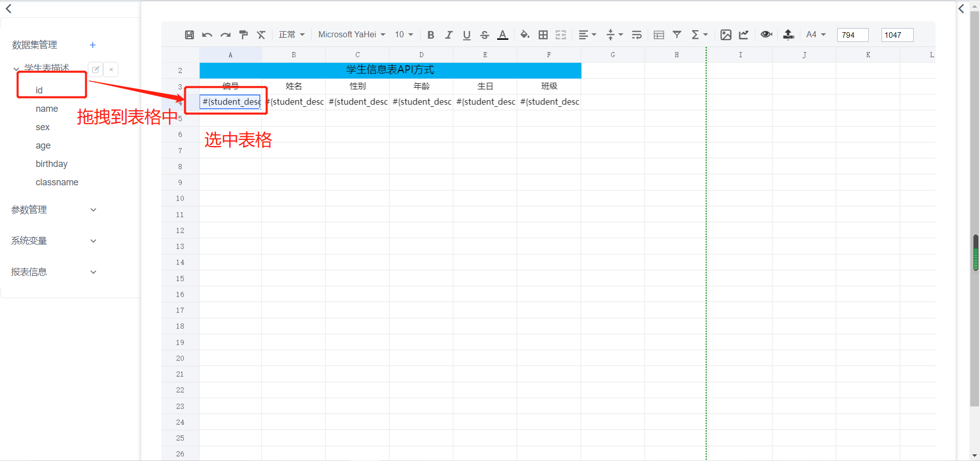
Task: Add a new dataset with plus icon
Action: coord(92,45)
